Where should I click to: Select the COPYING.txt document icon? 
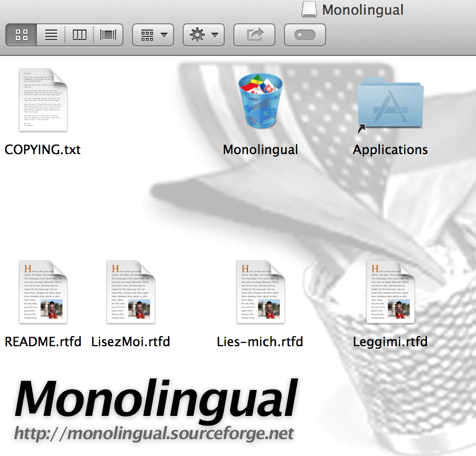click(43, 100)
